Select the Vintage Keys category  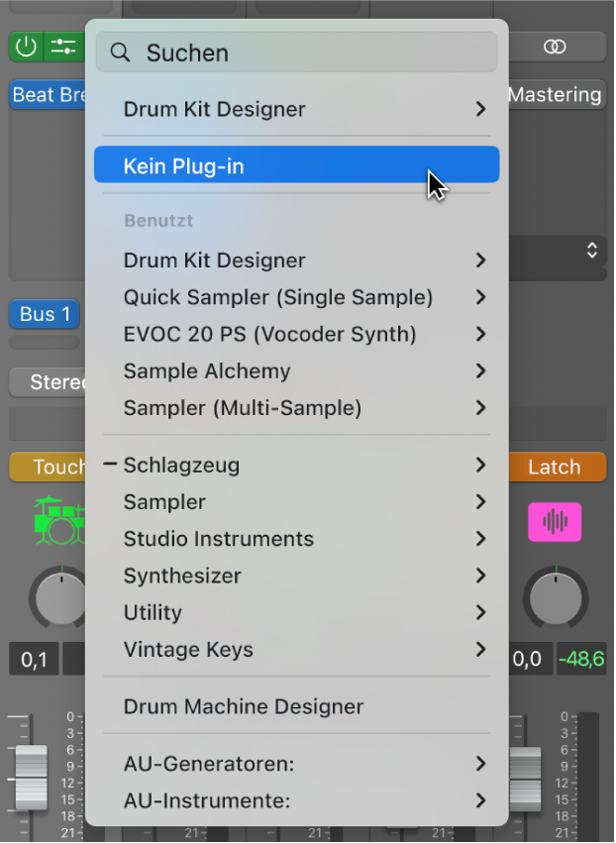pos(188,650)
